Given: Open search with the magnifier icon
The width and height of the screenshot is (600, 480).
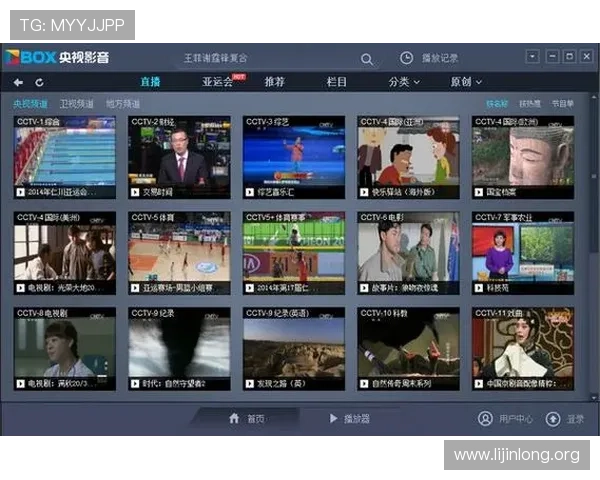Looking at the screenshot, I should point(367,59).
